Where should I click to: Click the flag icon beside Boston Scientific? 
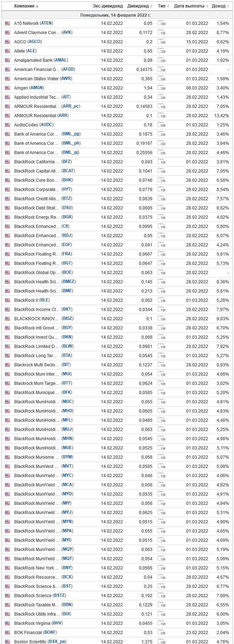(x=7, y=642)
